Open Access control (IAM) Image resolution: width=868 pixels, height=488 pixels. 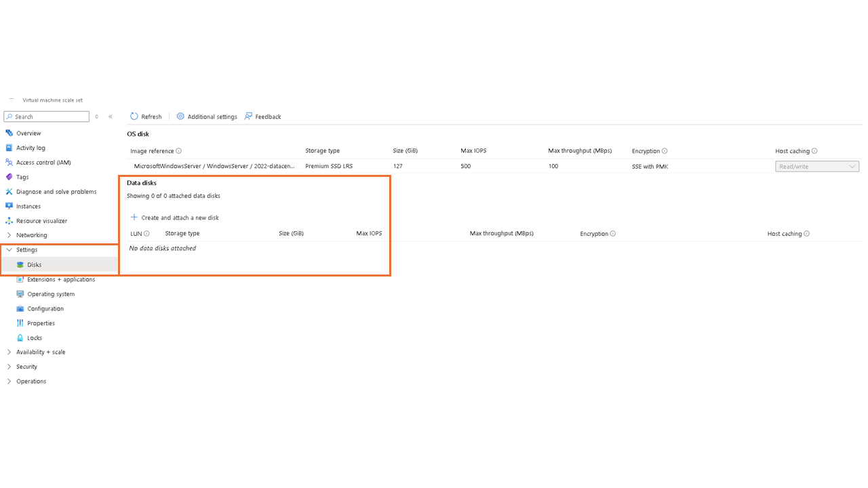pos(43,163)
